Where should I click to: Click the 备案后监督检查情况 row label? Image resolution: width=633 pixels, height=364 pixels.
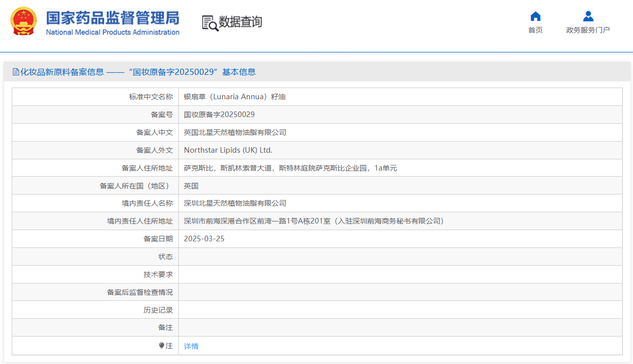point(140,292)
